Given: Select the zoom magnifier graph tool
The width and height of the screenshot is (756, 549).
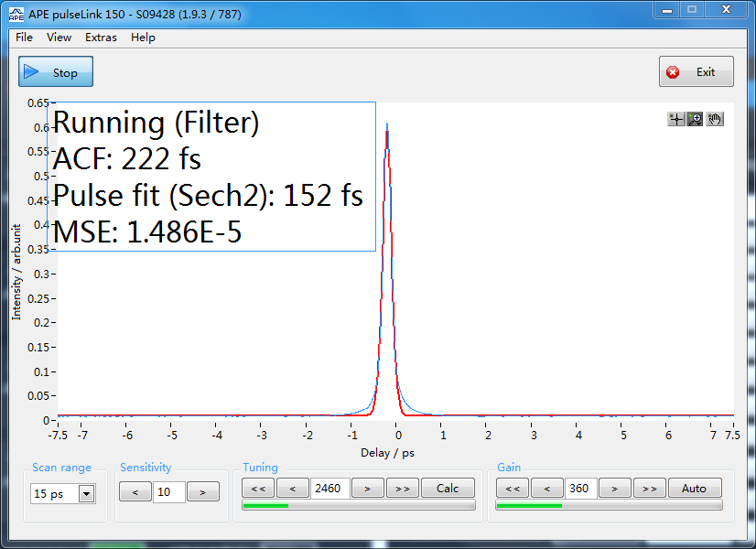Looking at the screenshot, I should (x=695, y=119).
